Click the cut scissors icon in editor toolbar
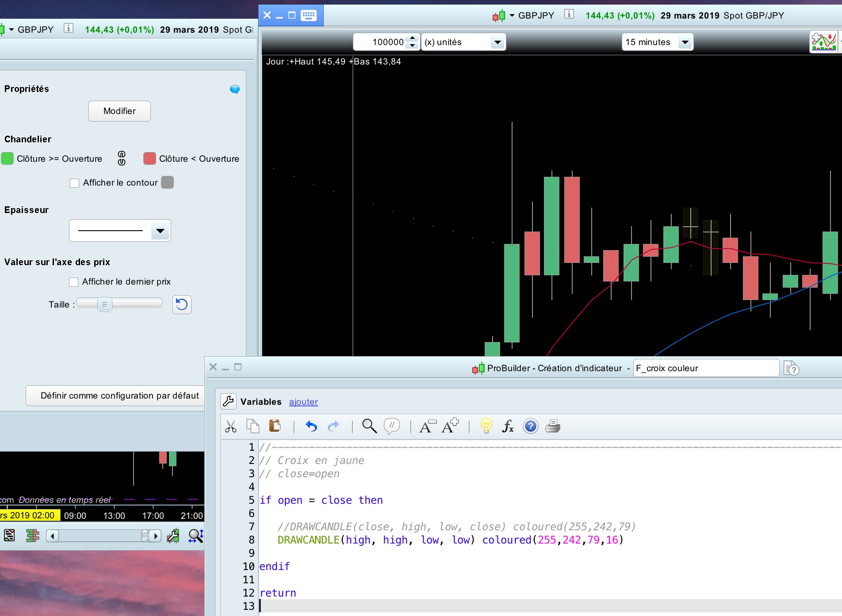842x616 pixels. click(x=230, y=426)
